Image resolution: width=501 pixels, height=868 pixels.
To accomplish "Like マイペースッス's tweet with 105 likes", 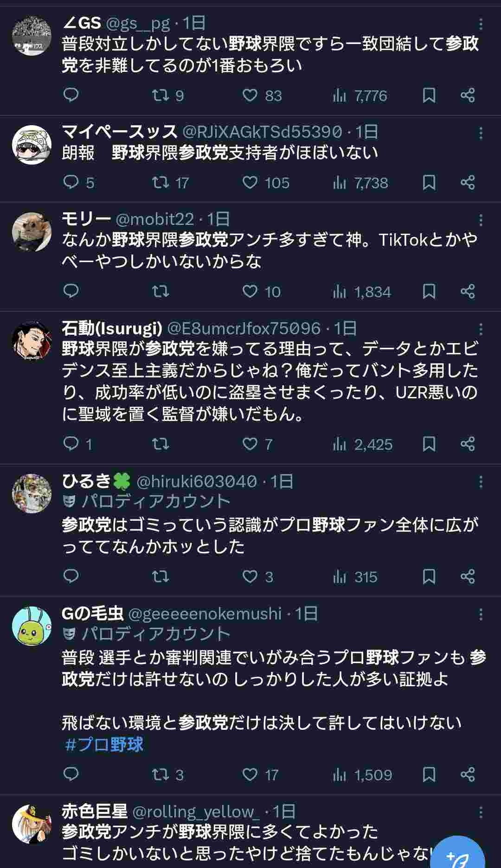I will tap(250, 182).
